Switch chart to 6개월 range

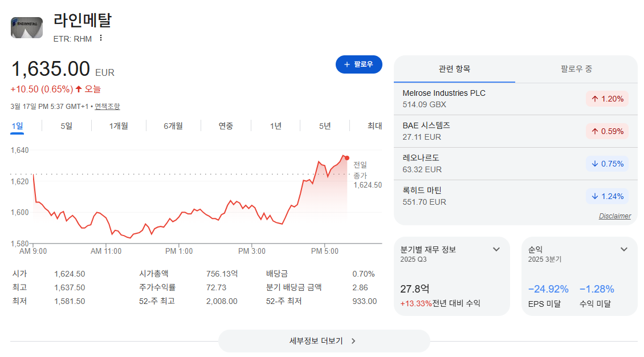click(173, 126)
